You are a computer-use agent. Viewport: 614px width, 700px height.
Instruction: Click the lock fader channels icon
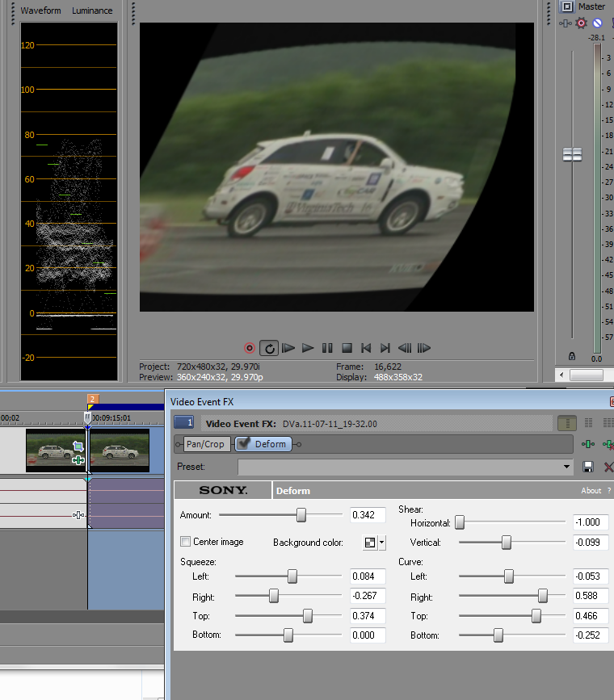click(x=572, y=356)
